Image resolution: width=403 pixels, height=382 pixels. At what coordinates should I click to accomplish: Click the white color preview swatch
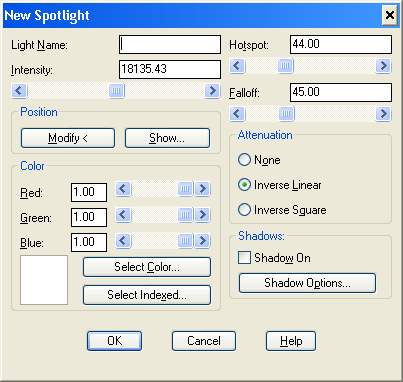[x=44, y=280]
